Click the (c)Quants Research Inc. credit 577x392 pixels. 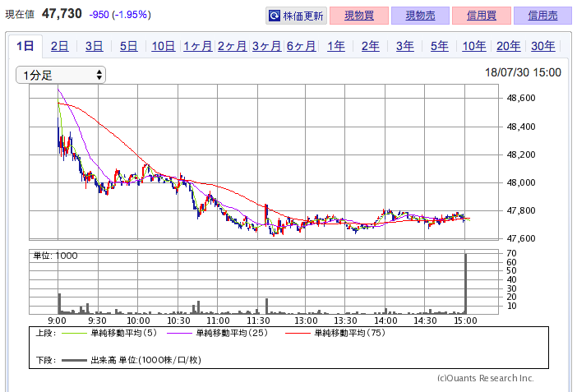click(486, 378)
